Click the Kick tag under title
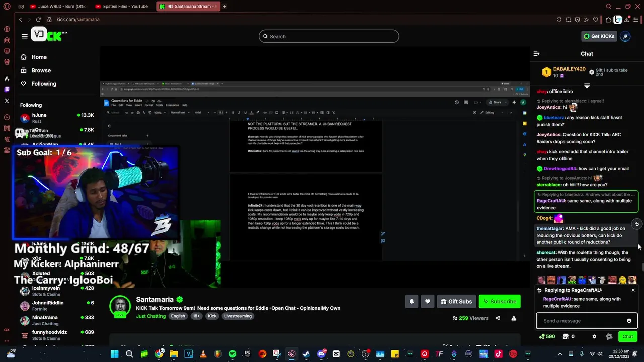 pos(212,316)
